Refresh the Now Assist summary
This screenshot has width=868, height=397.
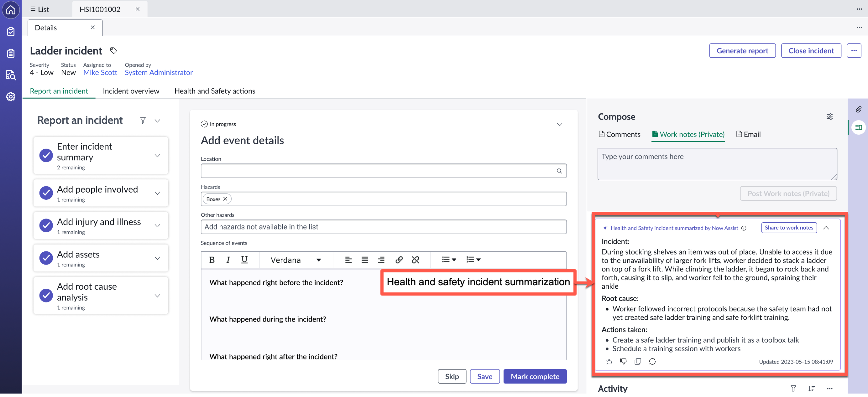(x=652, y=361)
